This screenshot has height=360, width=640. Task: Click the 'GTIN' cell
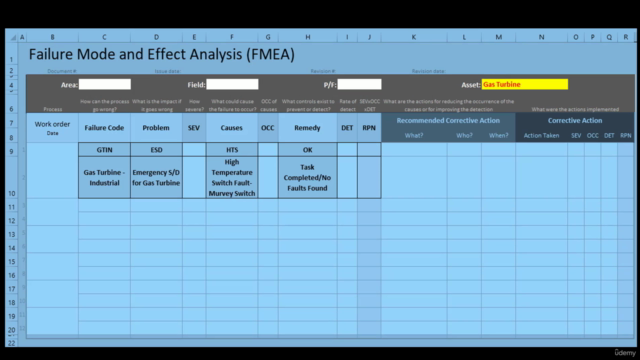[x=104, y=150]
